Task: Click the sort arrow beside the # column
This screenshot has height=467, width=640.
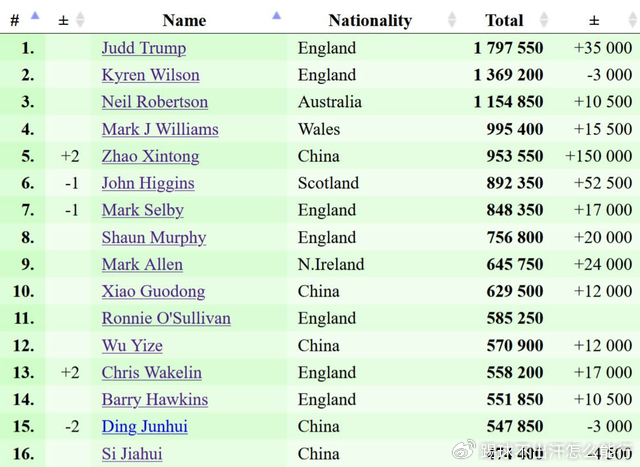Action: pyautogui.click(x=36, y=17)
